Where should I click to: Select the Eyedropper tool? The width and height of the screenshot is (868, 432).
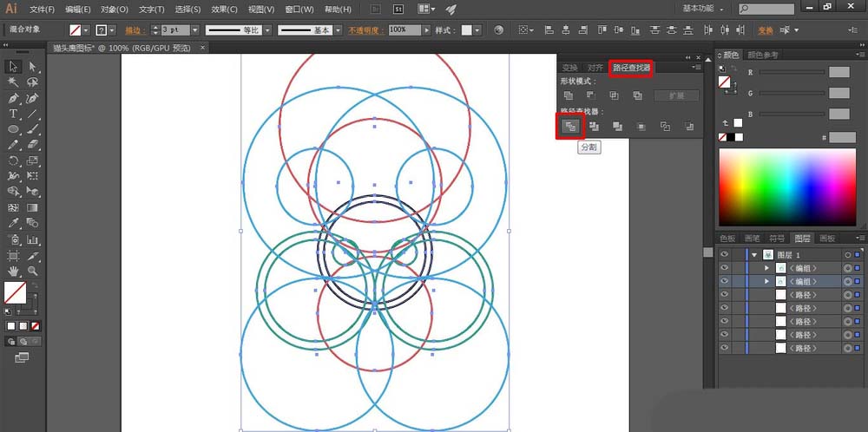tap(13, 223)
